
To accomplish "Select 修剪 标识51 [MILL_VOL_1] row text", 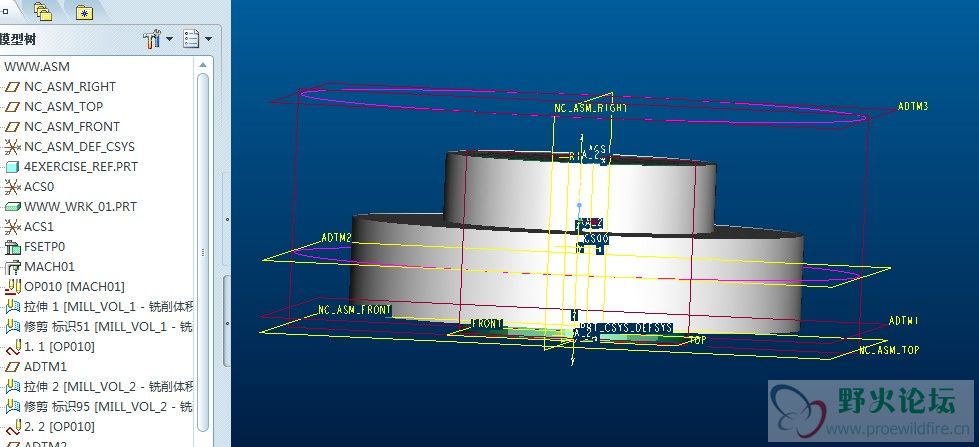I will [x=108, y=327].
